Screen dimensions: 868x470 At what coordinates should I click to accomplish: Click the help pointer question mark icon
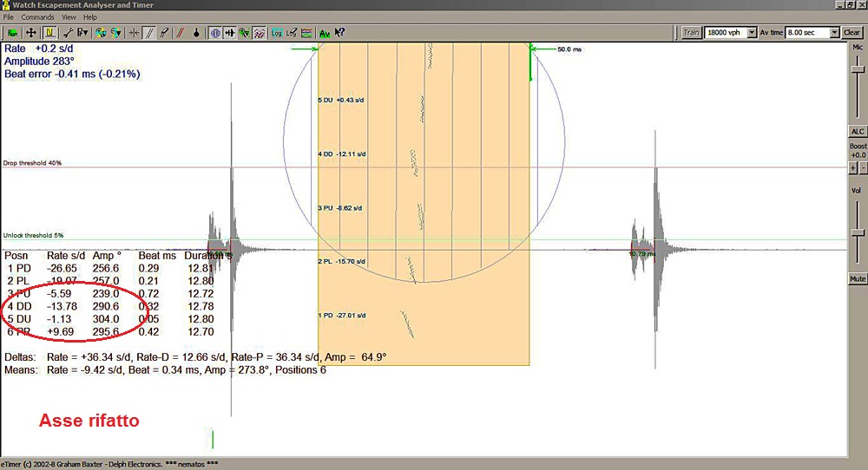pyautogui.click(x=339, y=33)
